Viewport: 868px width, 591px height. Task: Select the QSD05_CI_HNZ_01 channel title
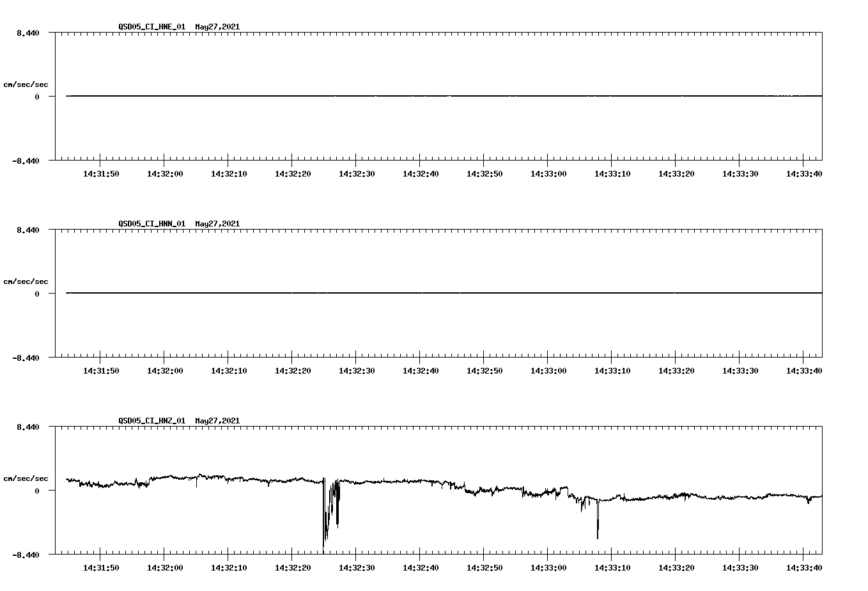pyautogui.click(x=151, y=421)
